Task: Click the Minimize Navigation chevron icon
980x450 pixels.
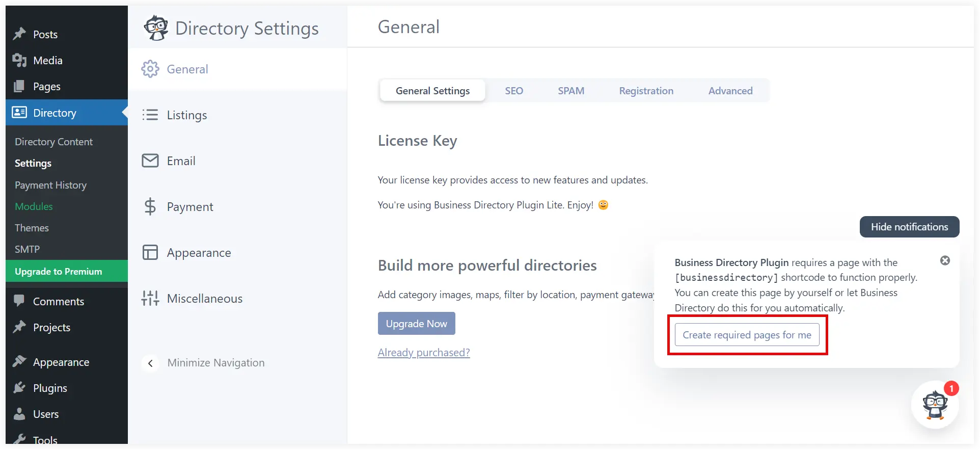Action: point(150,363)
